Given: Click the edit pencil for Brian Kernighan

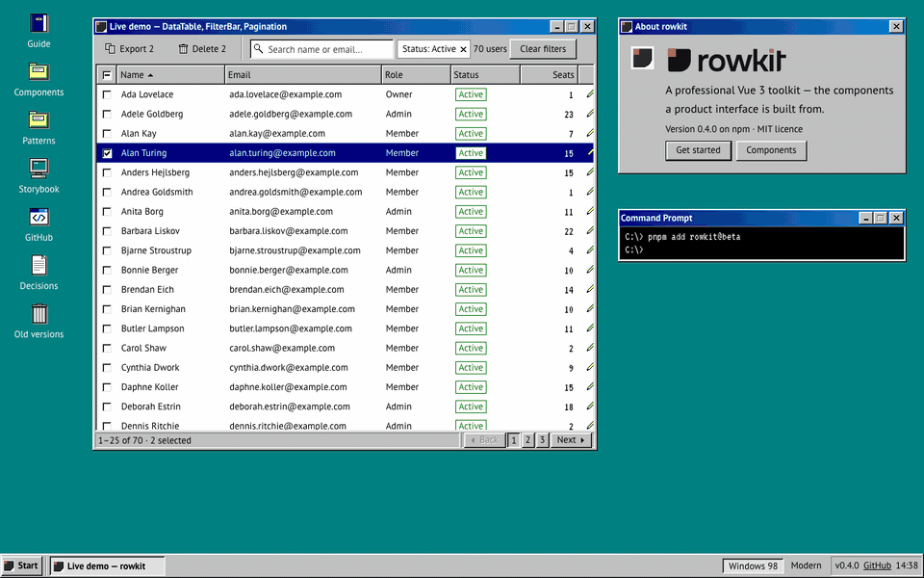Looking at the screenshot, I should 590,308.
